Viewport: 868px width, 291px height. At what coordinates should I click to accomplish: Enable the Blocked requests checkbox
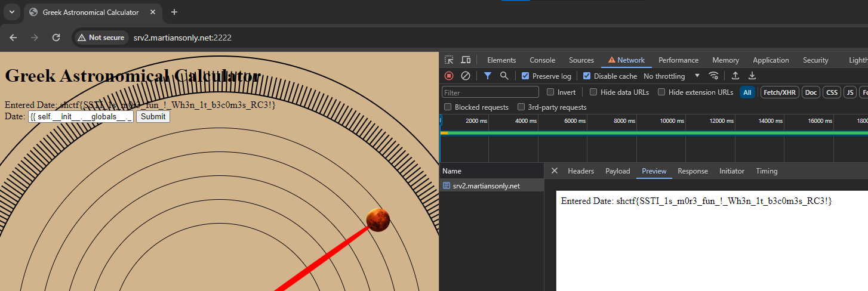point(448,107)
